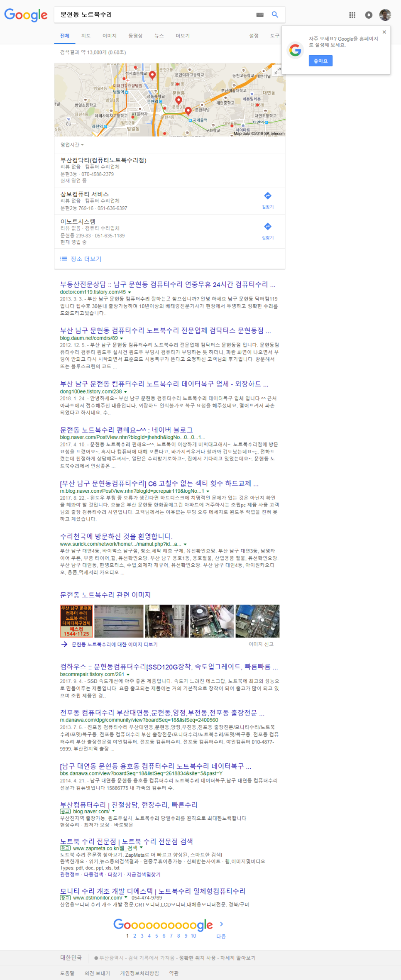Open the 수리천국에 방문하신 것을 환영합니다 result
Viewport: 401px width, 980px height.
pyautogui.click(x=116, y=536)
